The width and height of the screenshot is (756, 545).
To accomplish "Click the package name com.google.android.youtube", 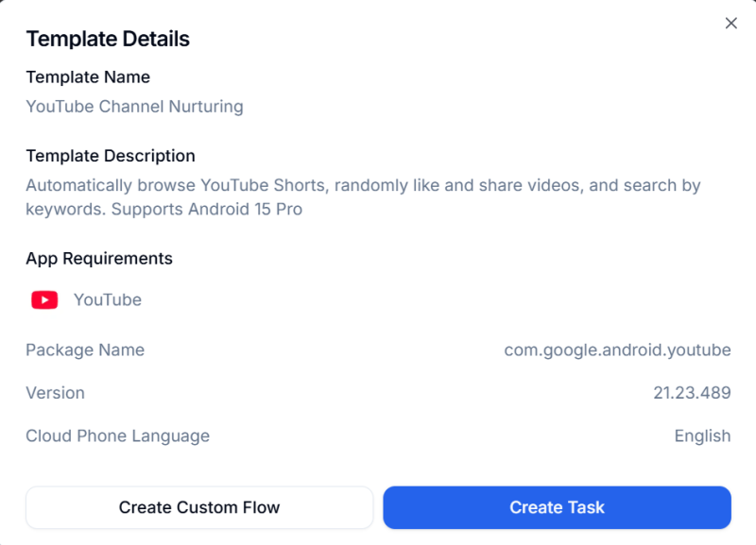I will click(618, 349).
